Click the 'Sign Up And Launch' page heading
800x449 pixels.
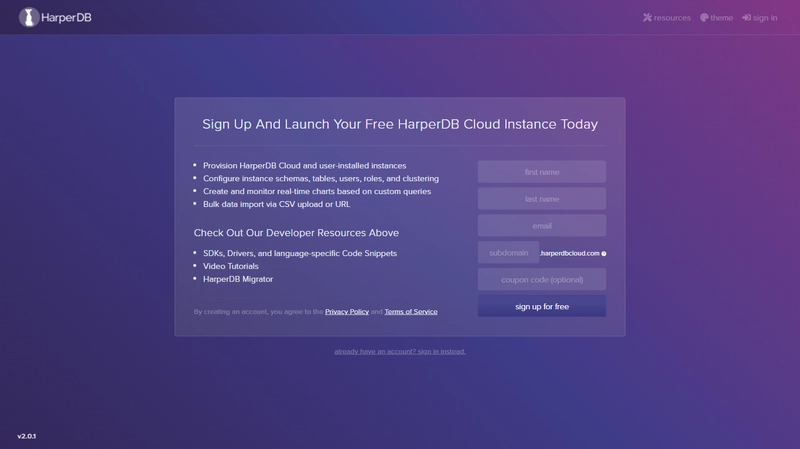pos(400,124)
